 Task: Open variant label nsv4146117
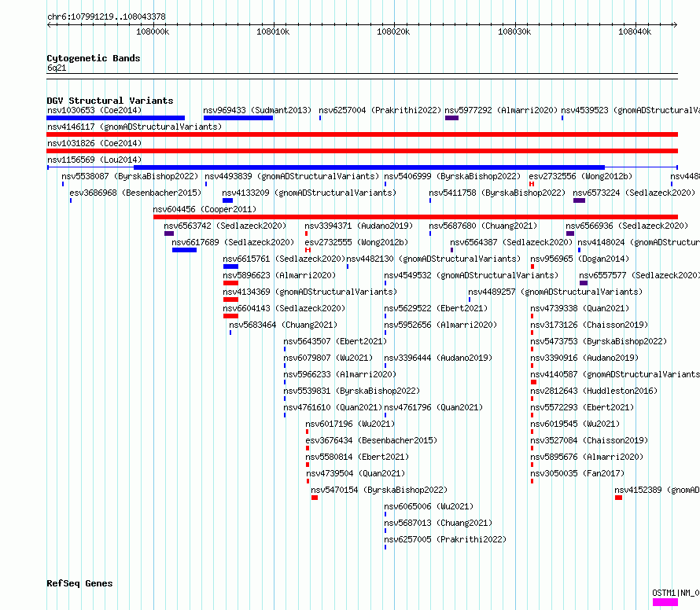134,127
